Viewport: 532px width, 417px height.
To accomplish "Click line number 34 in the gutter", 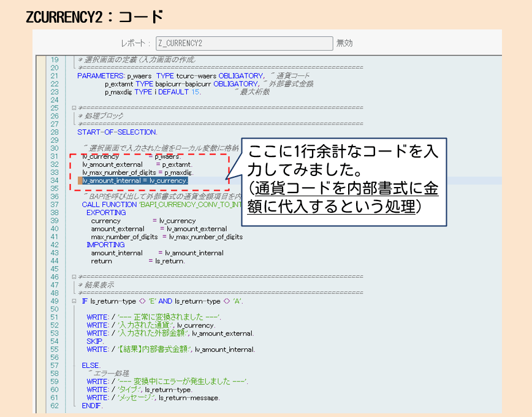I will pyautogui.click(x=55, y=180).
